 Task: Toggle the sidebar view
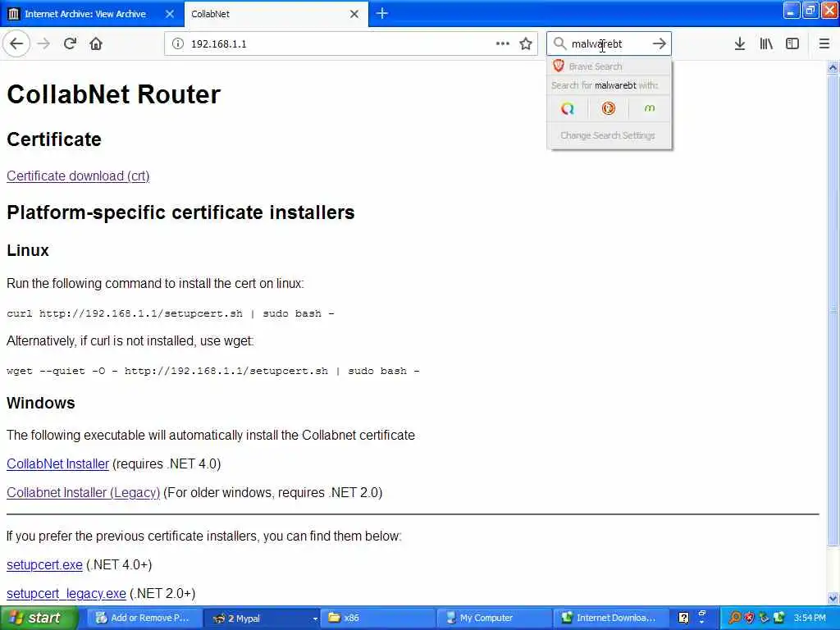[x=792, y=43]
